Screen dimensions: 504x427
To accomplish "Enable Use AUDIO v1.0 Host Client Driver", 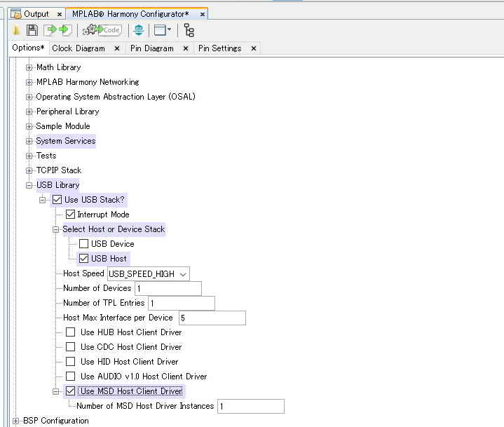I will 70,377.
